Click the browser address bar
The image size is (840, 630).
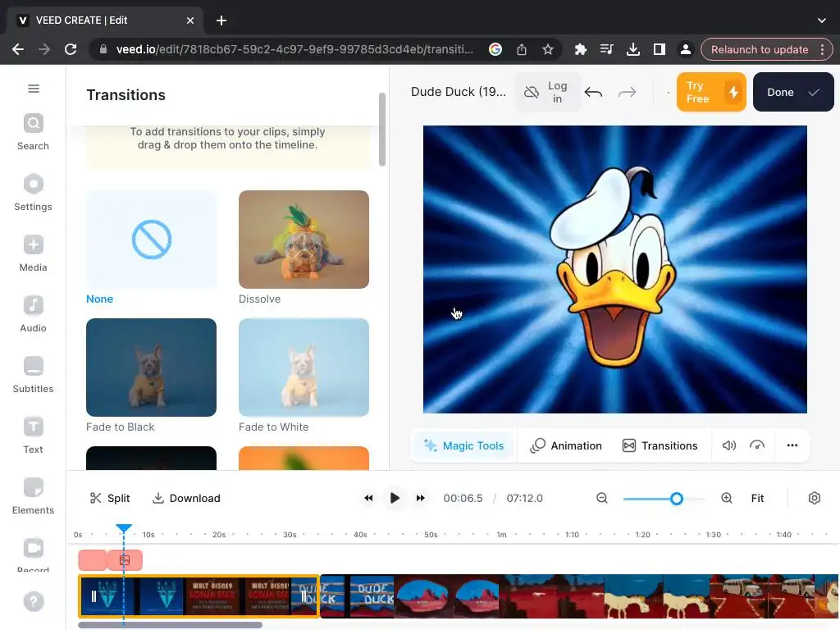[294, 49]
